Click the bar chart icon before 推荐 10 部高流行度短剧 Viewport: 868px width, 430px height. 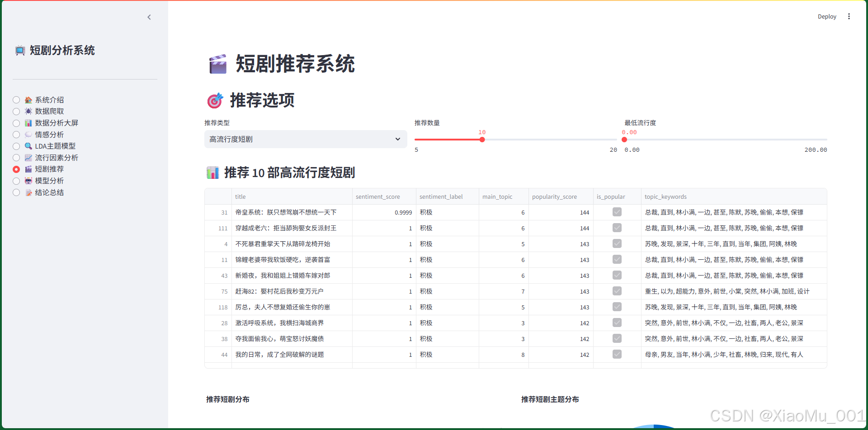click(212, 172)
